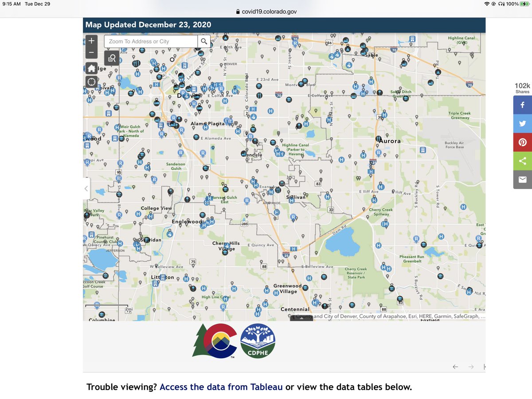
Task: Return map to the home extent
Action: tap(91, 68)
